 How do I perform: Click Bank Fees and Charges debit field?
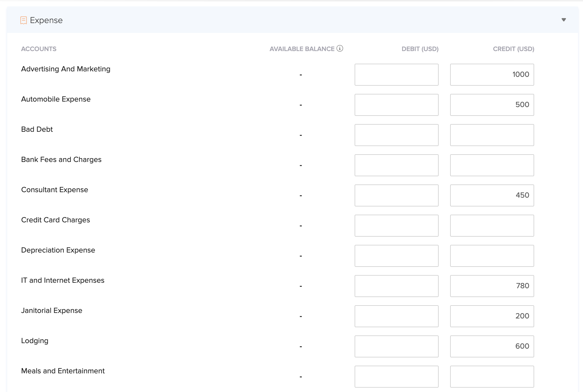pyautogui.click(x=396, y=165)
